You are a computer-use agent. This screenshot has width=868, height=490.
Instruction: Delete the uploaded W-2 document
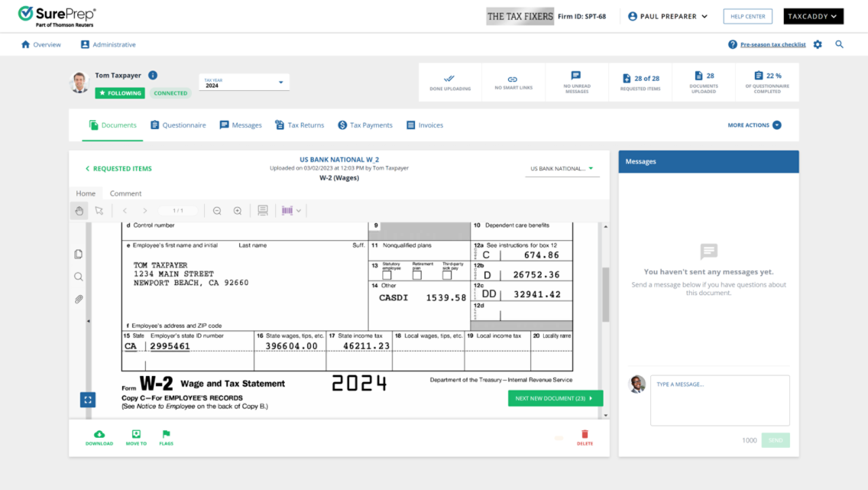pyautogui.click(x=585, y=438)
